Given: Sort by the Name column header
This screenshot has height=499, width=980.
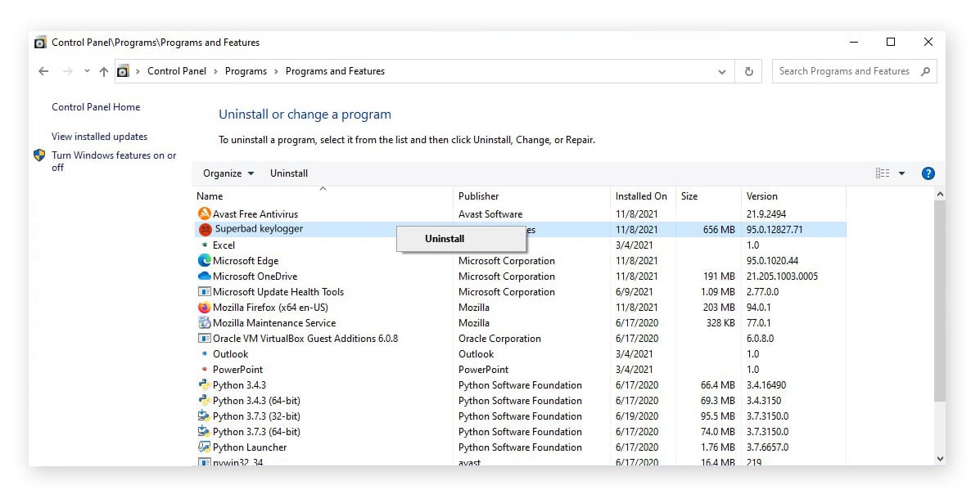Looking at the screenshot, I should (x=323, y=196).
